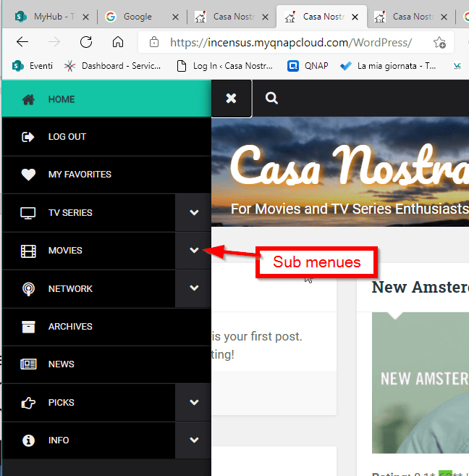Open site search magnifier icon
This screenshot has height=476, width=469.
tap(271, 99)
